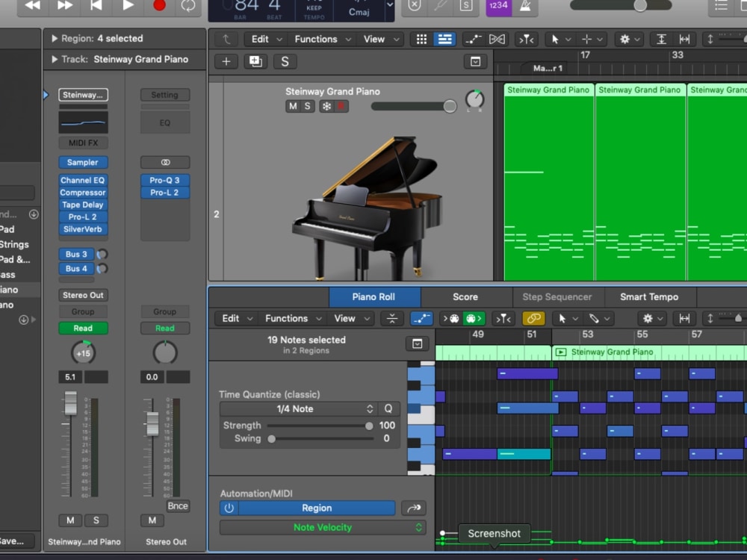Open the SilverVerb plug-in slot
The width and height of the screenshot is (747, 560).
coord(84,229)
